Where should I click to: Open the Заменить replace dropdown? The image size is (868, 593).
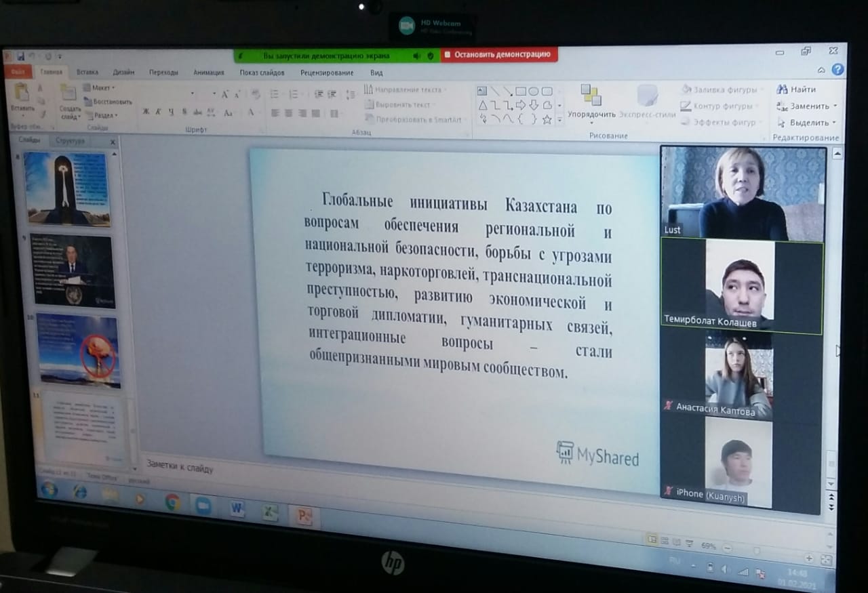click(806, 106)
